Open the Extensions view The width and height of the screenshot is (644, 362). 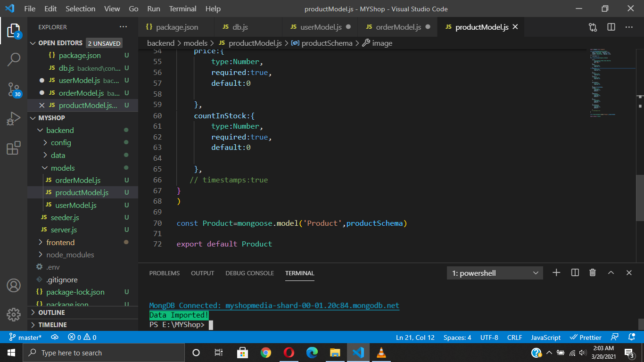pos(14,148)
